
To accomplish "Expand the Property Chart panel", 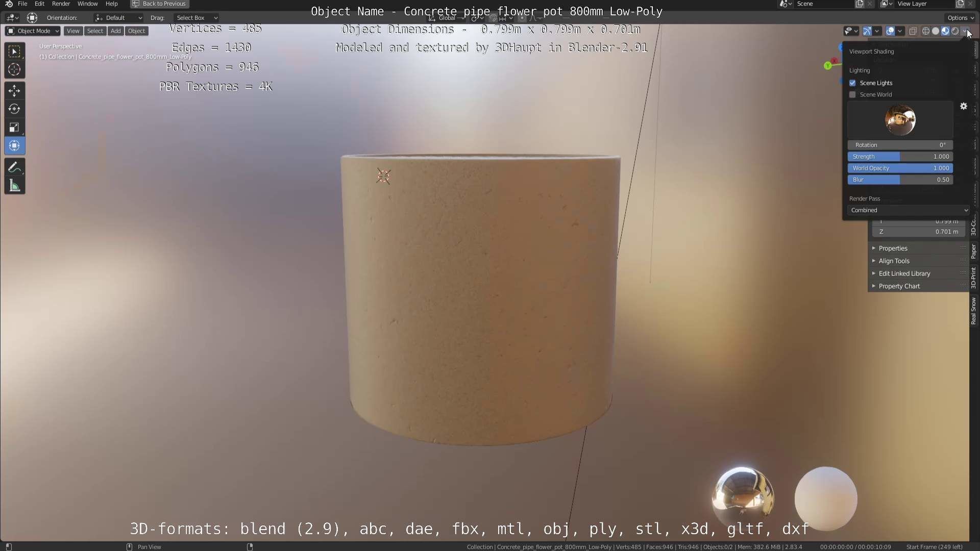I will (x=918, y=286).
